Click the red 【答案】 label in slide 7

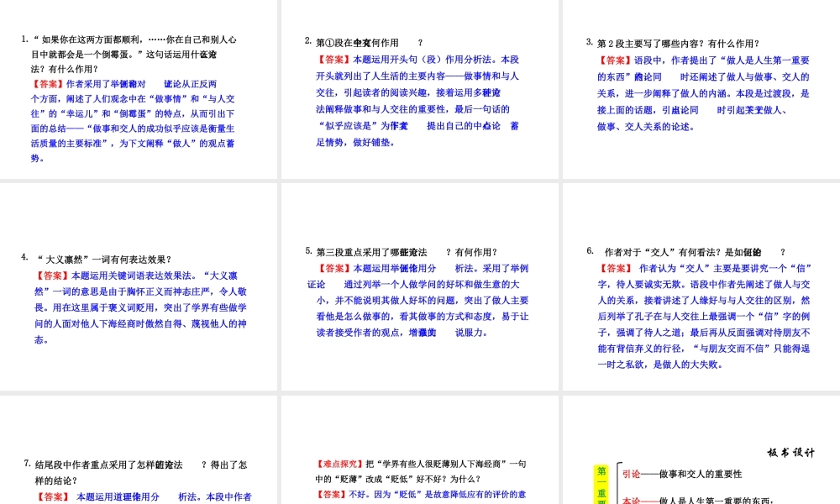(53, 497)
